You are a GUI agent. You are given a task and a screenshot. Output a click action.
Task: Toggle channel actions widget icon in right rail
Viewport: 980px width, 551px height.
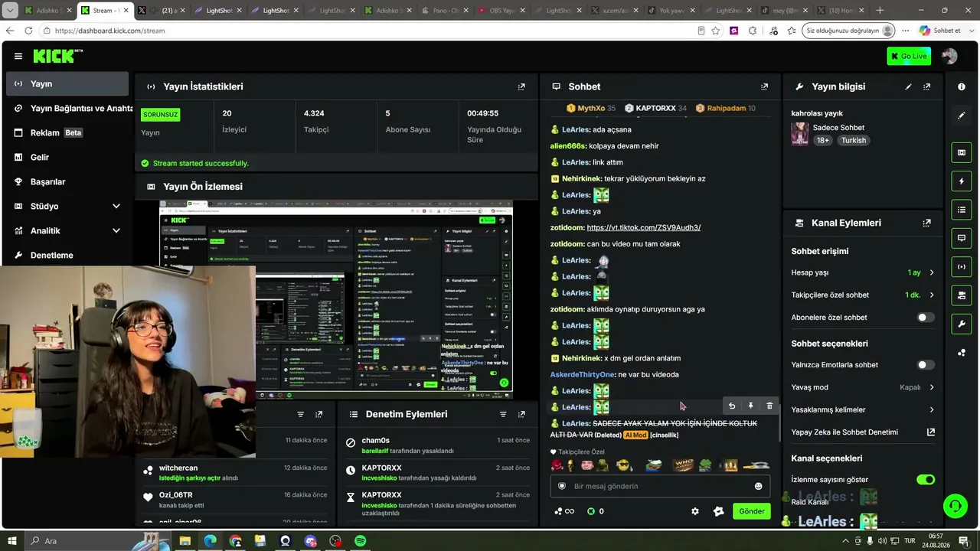point(962,295)
